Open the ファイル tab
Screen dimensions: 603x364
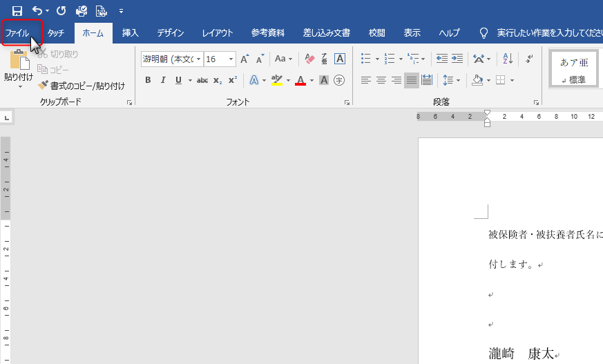pyautogui.click(x=18, y=32)
